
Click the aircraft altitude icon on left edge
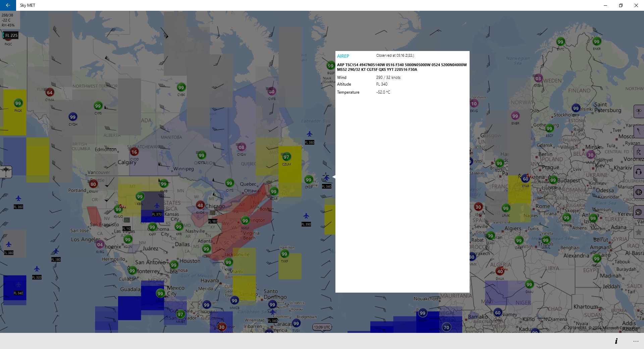tap(6, 171)
